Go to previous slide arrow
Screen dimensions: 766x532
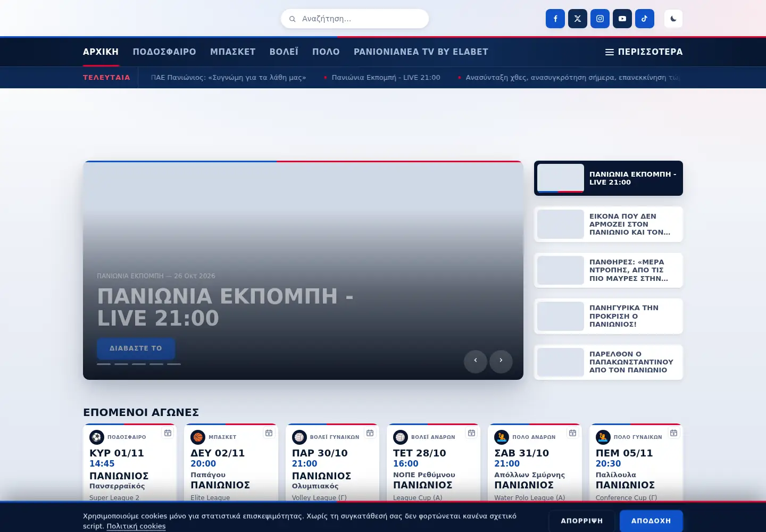pyautogui.click(x=476, y=361)
